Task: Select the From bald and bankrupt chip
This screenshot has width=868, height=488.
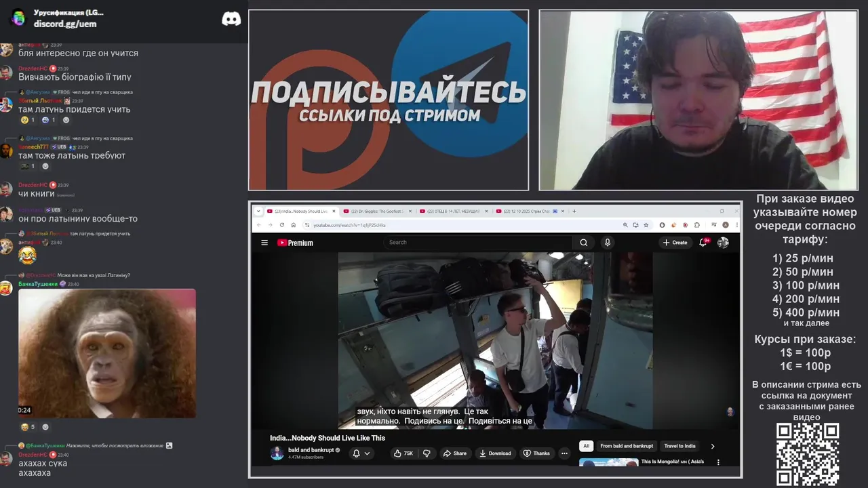Action: (627, 446)
